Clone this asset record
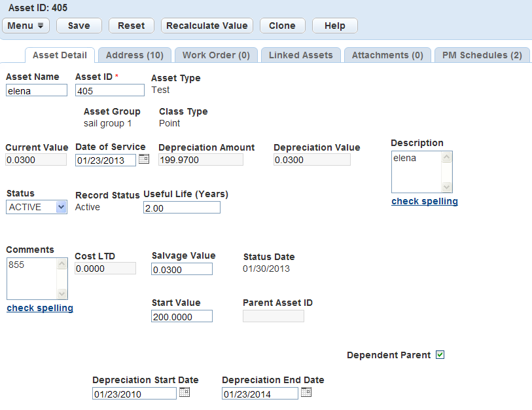This screenshot has width=532, height=410. tap(282, 26)
